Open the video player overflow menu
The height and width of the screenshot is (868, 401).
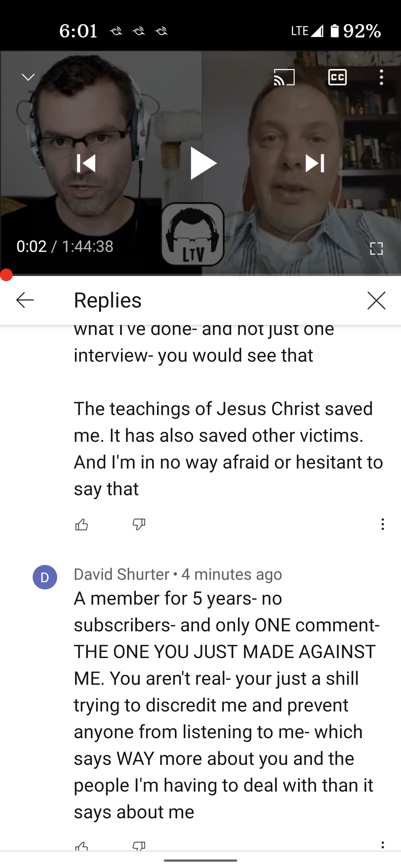(x=381, y=77)
